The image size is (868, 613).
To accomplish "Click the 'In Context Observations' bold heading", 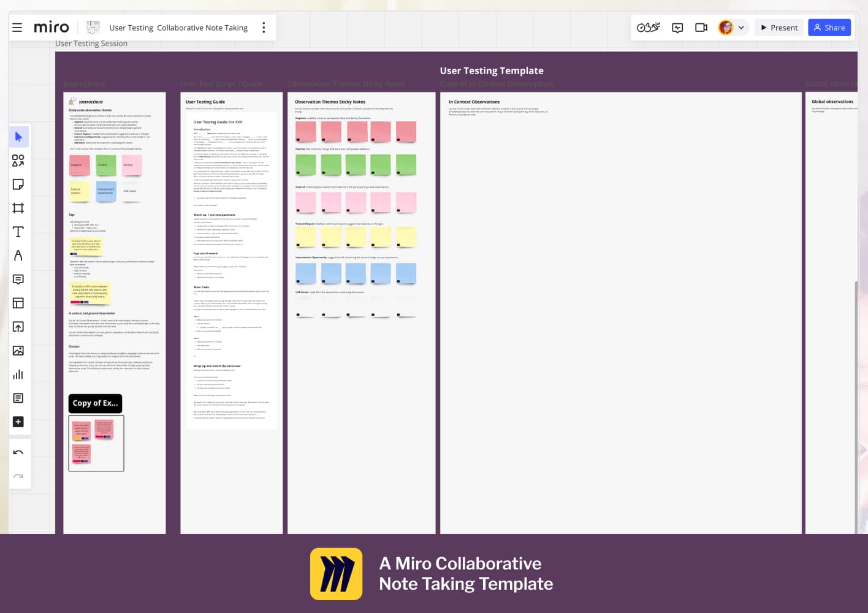I will pos(474,102).
